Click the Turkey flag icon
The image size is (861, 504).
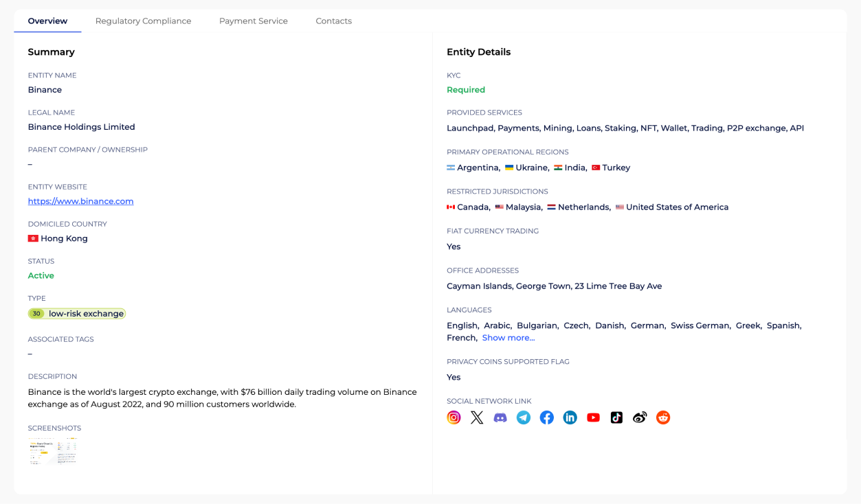click(596, 168)
